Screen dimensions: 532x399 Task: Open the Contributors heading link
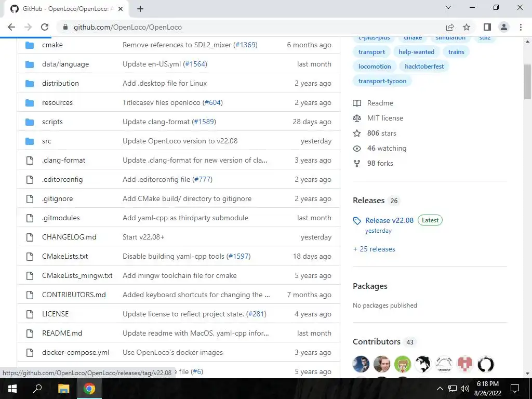[377, 342]
